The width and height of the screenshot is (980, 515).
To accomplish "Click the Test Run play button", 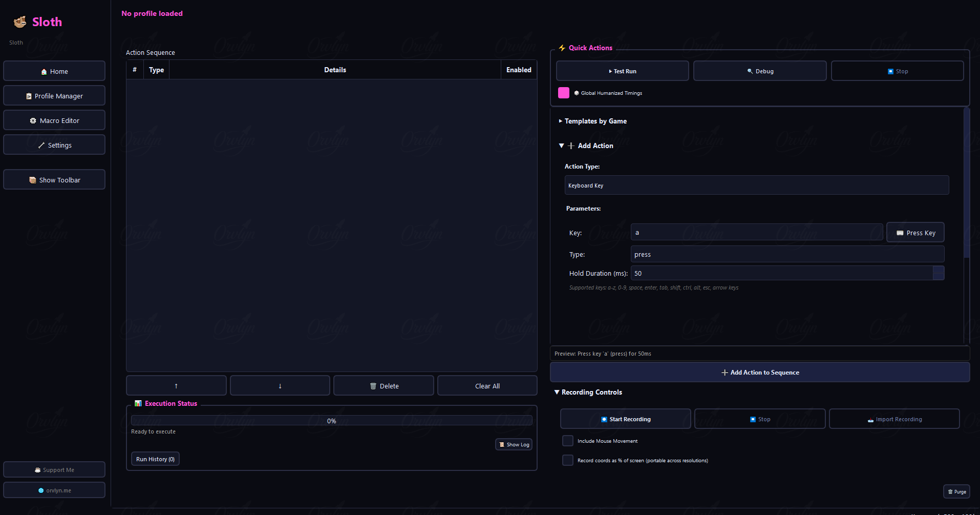I will tap(622, 71).
